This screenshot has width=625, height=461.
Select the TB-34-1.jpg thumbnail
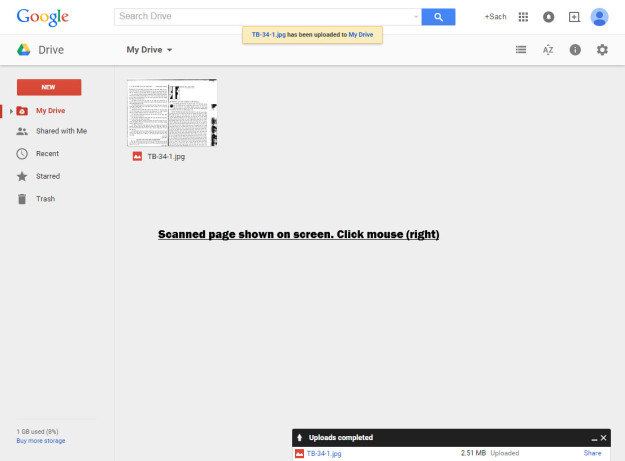(x=172, y=114)
